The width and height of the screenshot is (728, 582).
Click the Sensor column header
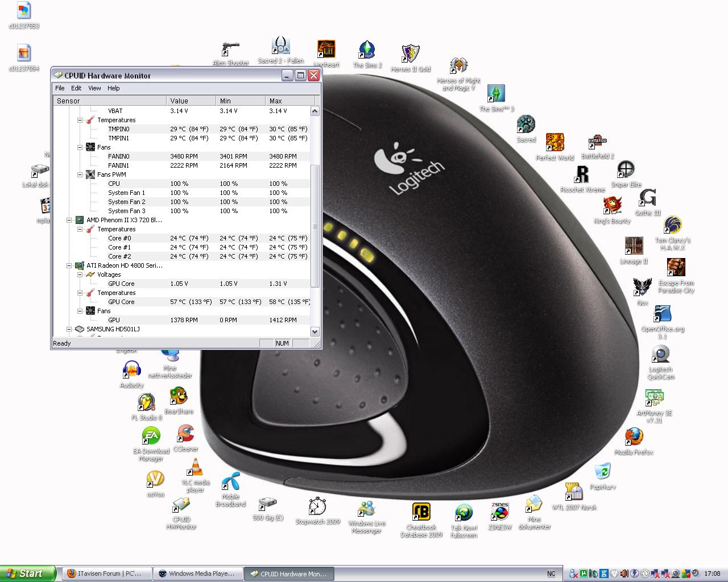110,101
